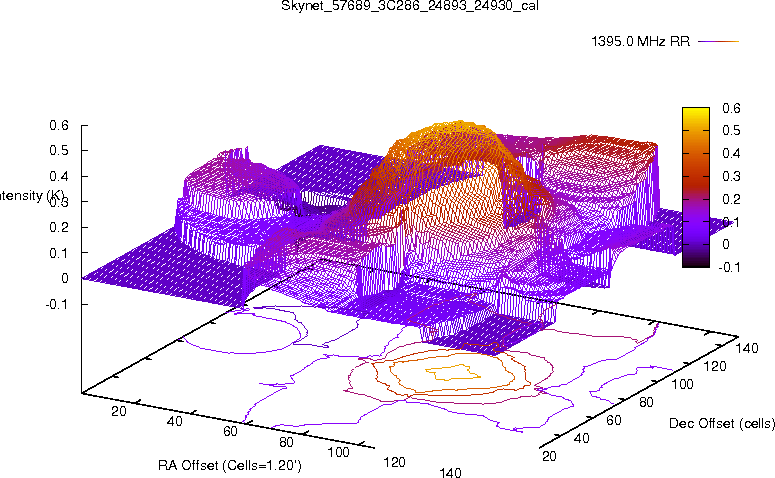This screenshot has width=775, height=478.
Task: Select the -0.1 label of the color bar
Action: pyautogui.click(x=729, y=267)
